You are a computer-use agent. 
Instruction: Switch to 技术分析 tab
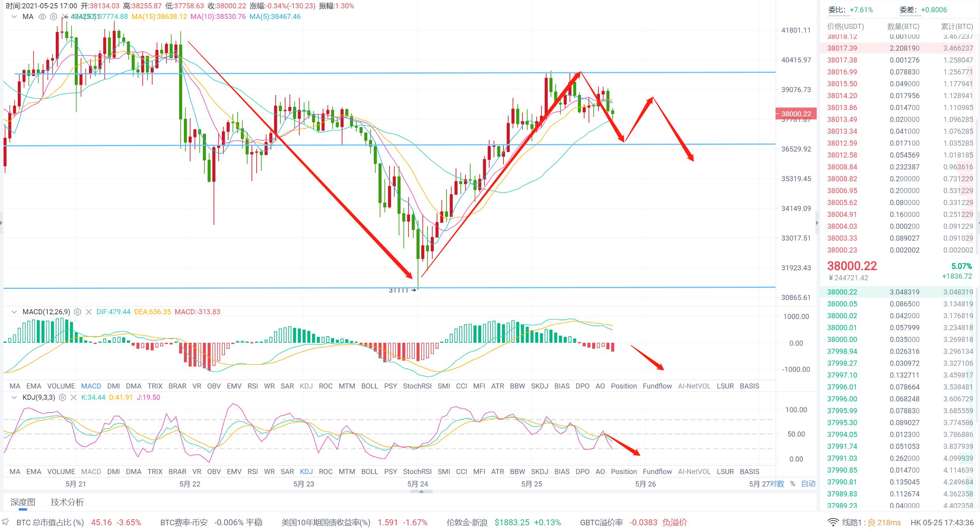tap(67, 502)
